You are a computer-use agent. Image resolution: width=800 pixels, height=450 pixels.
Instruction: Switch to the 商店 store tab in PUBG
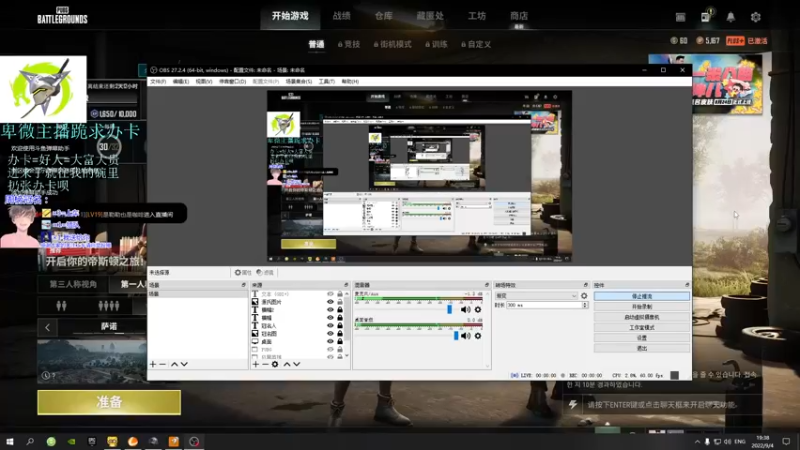(x=519, y=16)
